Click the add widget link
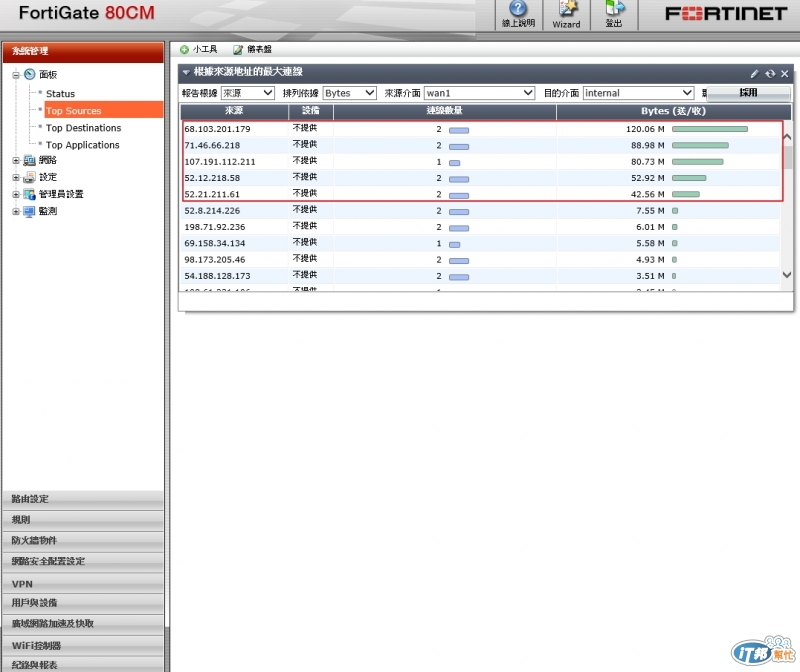Image resolution: width=800 pixels, height=672 pixels. click(205, 49)
